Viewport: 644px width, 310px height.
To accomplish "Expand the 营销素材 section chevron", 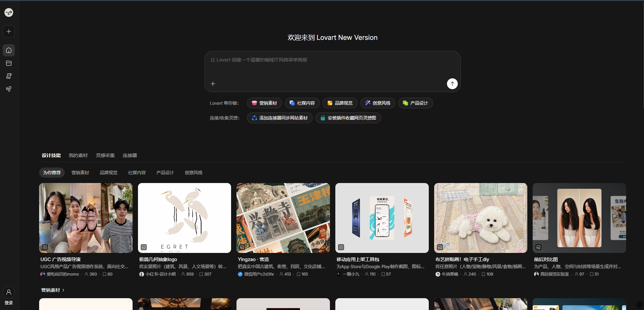I will (63, 290).
